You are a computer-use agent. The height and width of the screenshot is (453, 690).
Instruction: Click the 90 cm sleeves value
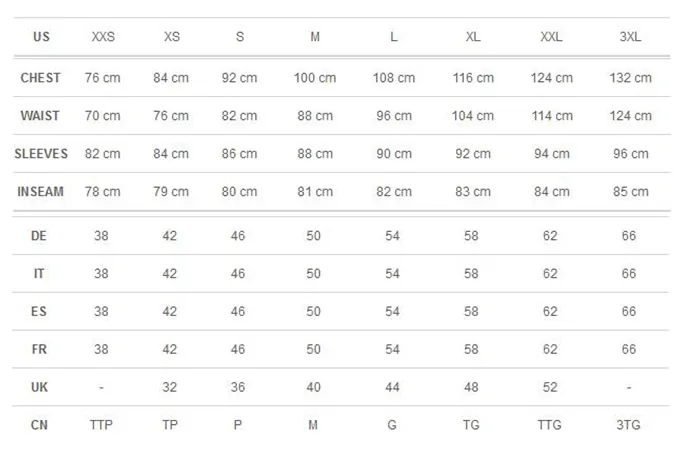394,154
